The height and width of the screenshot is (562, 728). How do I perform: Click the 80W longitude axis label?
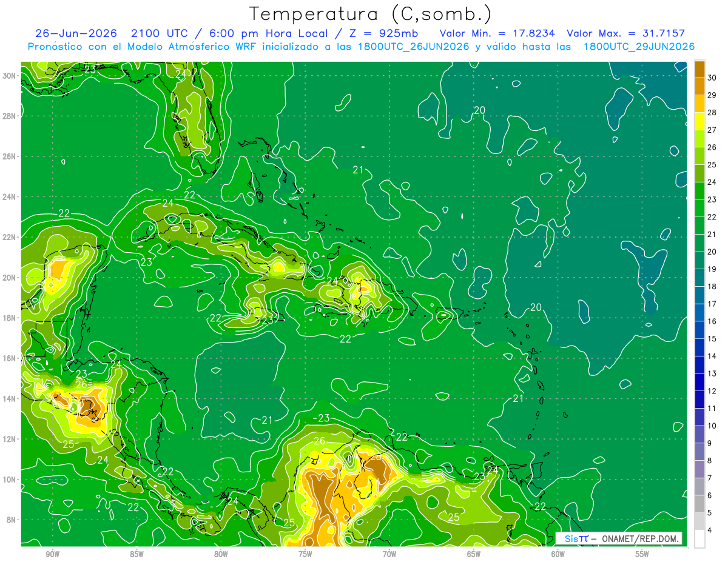coord(221,554)
